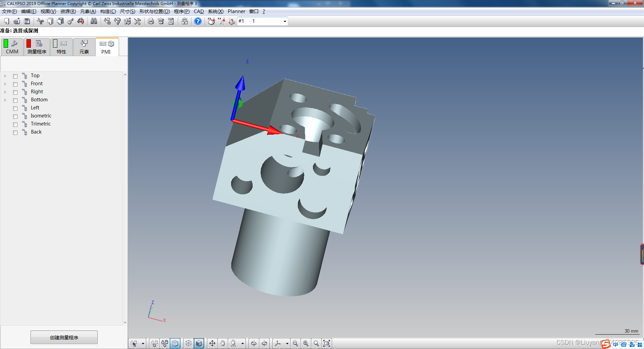Toggle CAD model display cube button
The image size is (644, 349).
[x=175, y=343]
